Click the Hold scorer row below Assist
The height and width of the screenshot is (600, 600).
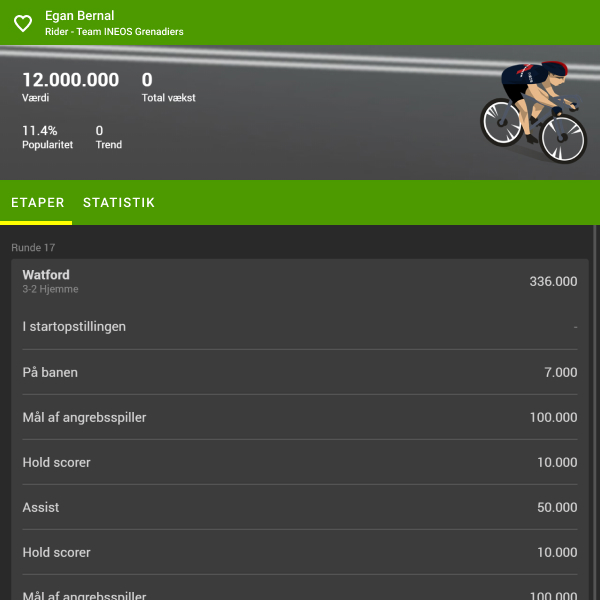click(300, 552)
